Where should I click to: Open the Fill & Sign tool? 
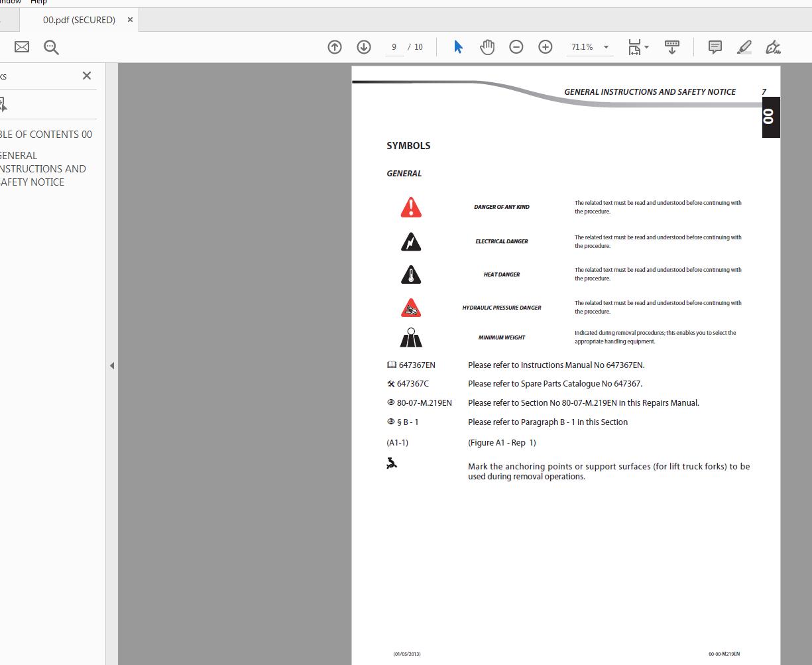click(x=773, y=47)
